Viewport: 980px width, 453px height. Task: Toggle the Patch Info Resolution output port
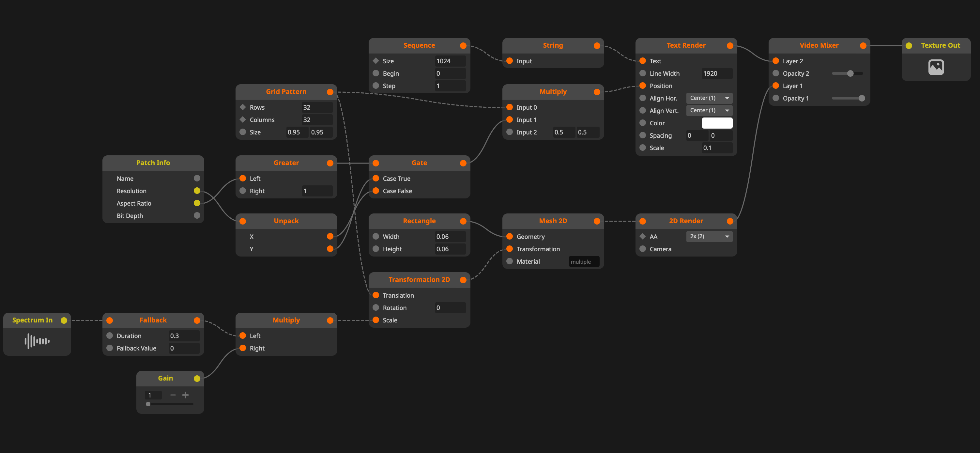tap(197, 191)
